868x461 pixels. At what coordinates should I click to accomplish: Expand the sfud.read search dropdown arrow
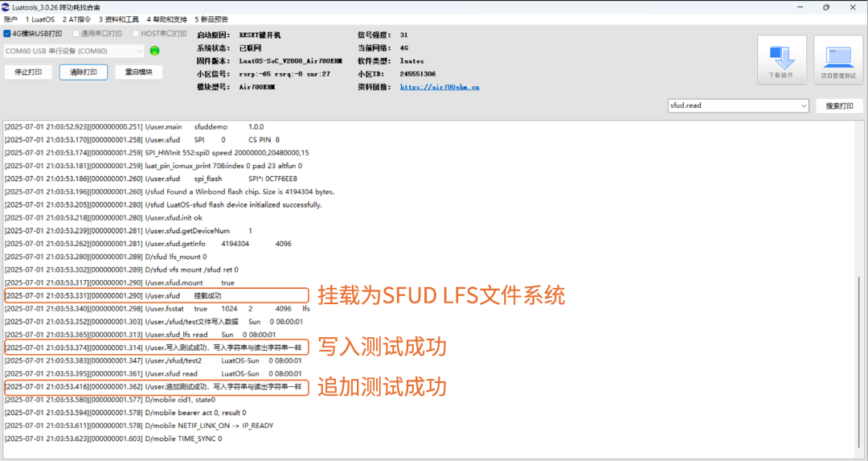coord(804,105)
